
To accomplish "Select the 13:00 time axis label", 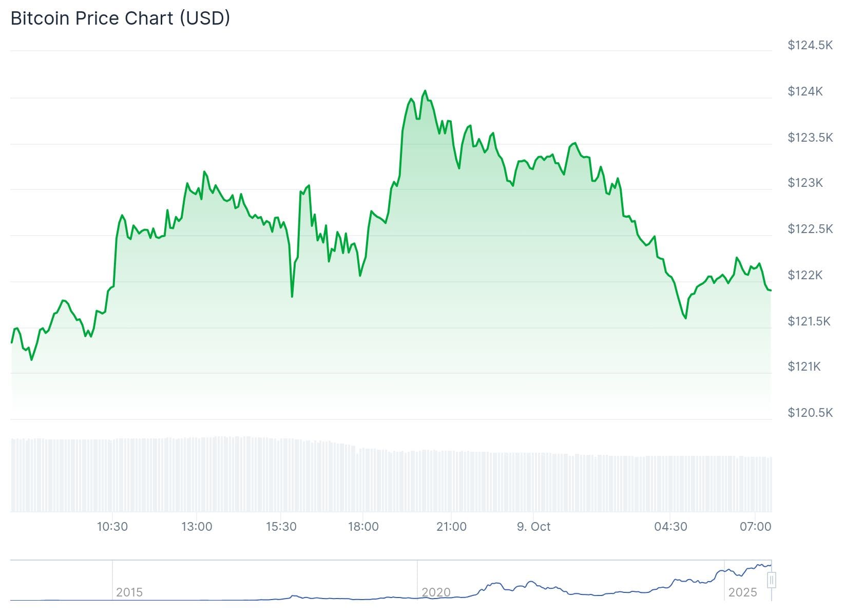I will (197, 527).
